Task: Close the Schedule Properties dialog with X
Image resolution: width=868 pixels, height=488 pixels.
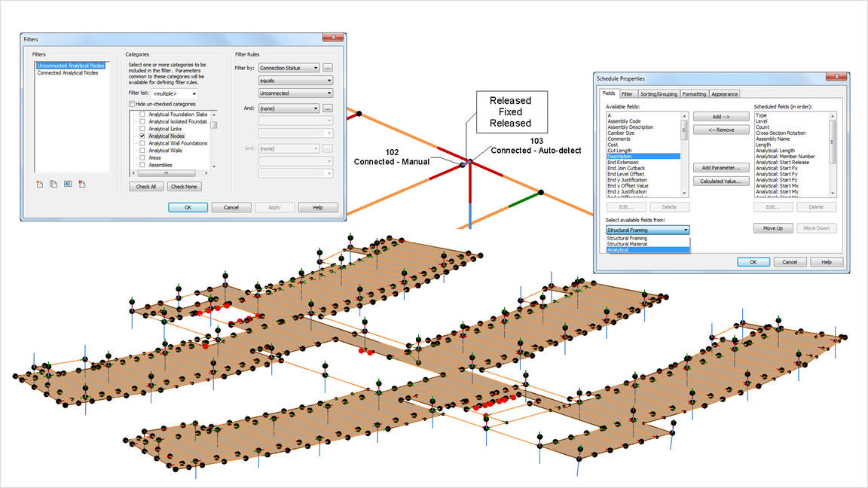Action: tap(836, 76)
